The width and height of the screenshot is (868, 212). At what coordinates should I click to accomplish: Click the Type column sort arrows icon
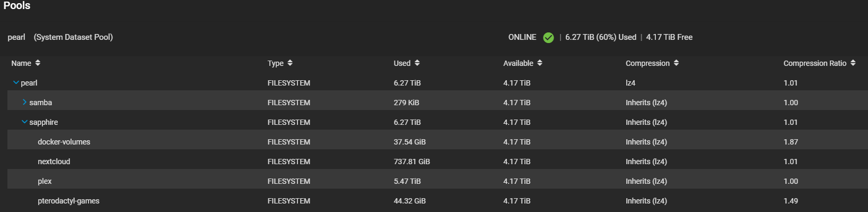[290, 63]
